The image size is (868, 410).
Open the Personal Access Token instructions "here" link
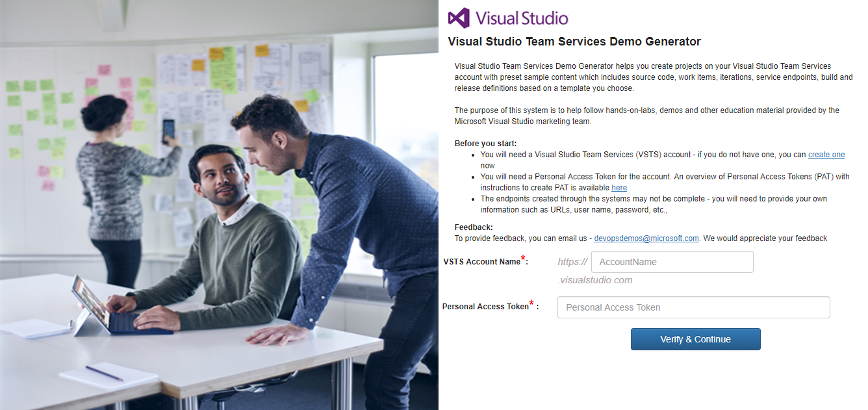[x=619, y=188]
